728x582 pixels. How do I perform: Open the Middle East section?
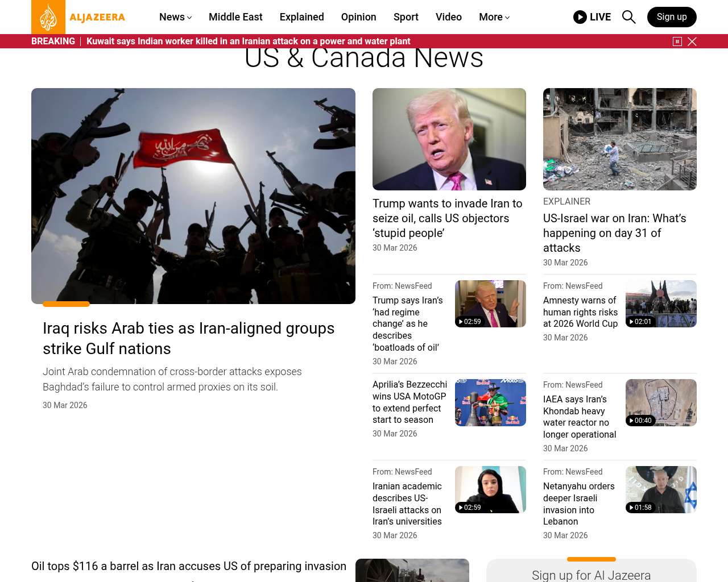235,17
